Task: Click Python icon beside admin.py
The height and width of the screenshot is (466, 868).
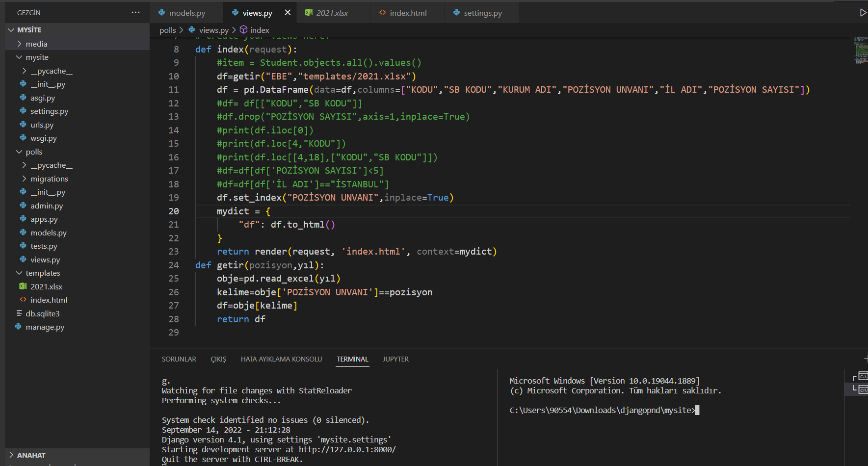Action: [23, 206]
